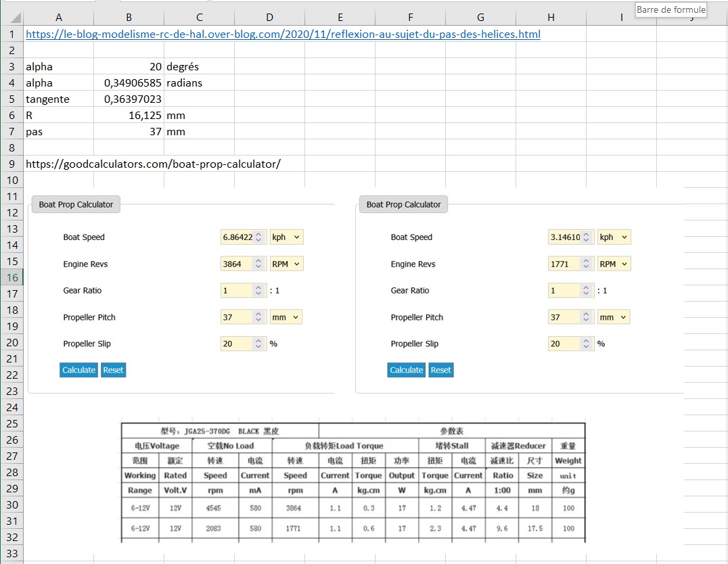Open left calculator's kph unit dropdown

[x=287, y=237]
